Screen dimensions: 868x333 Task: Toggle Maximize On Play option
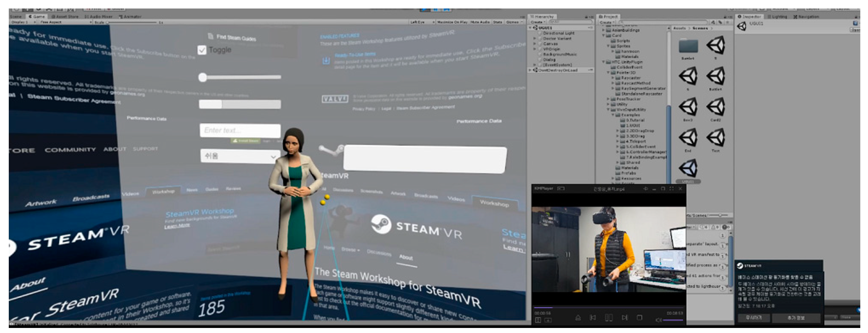452,22
